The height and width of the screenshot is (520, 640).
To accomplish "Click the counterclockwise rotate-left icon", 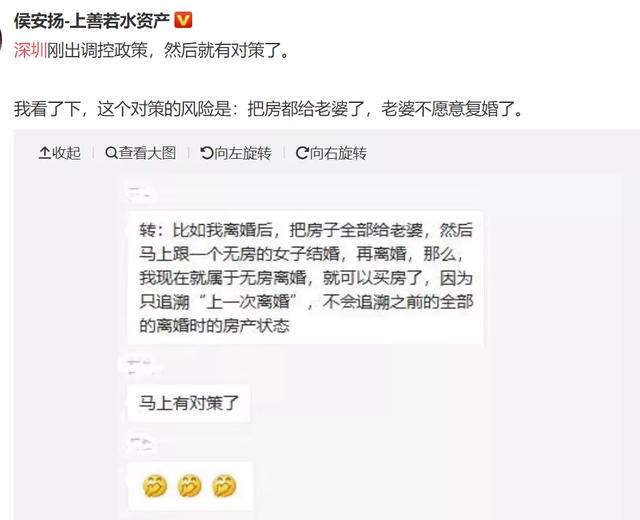I will [x=207, y=153].
